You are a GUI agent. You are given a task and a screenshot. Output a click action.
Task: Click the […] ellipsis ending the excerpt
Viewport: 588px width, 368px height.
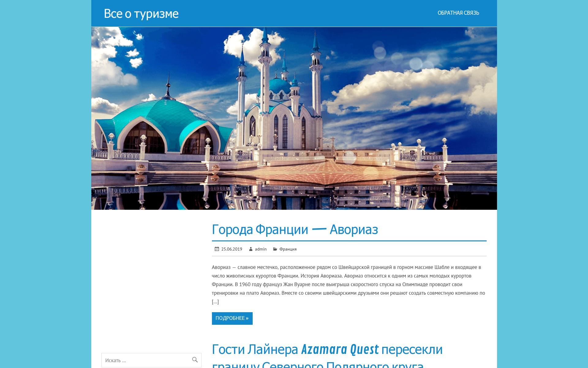[215, 302]
